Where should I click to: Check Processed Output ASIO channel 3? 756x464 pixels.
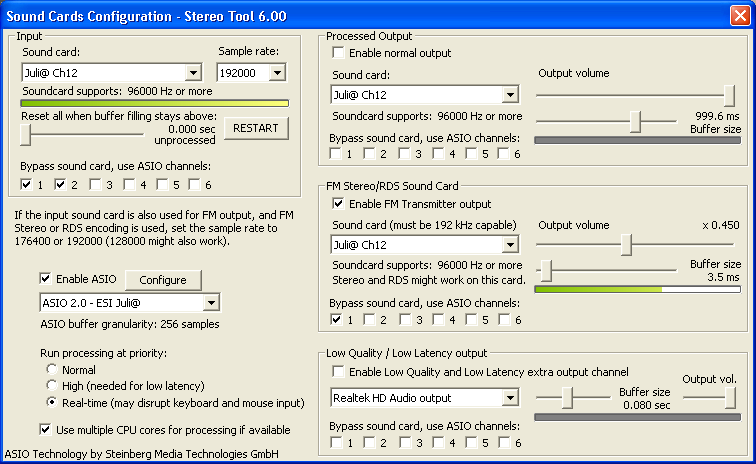click(x=405, y=153)
